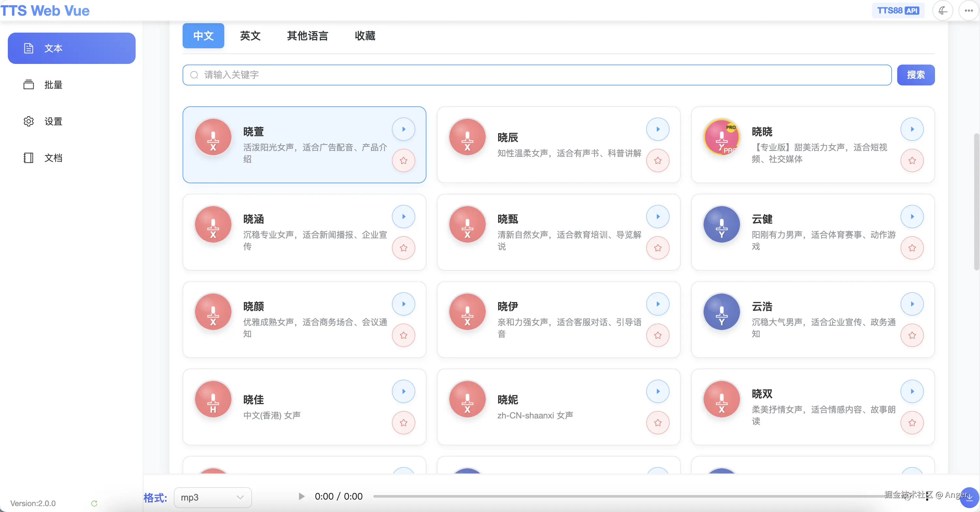Select 文本 in the left sidebar
This screenshot has height=512, width=980.
(x=71, y=48)
